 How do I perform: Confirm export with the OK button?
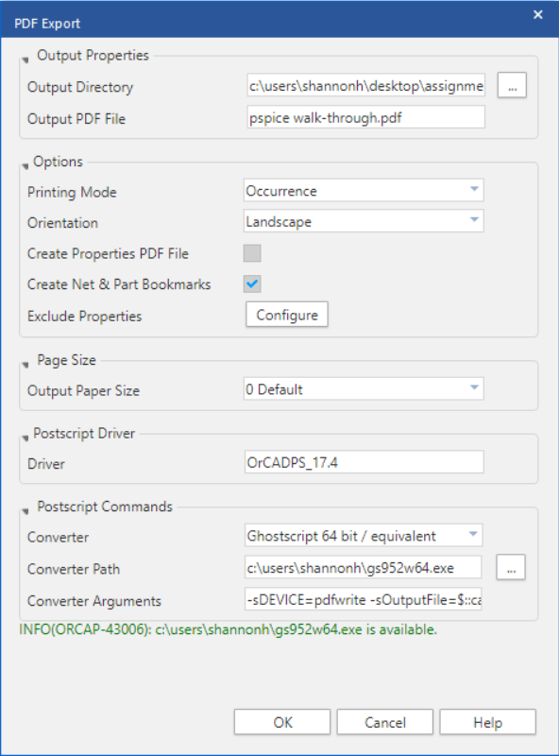coord(282,722)
